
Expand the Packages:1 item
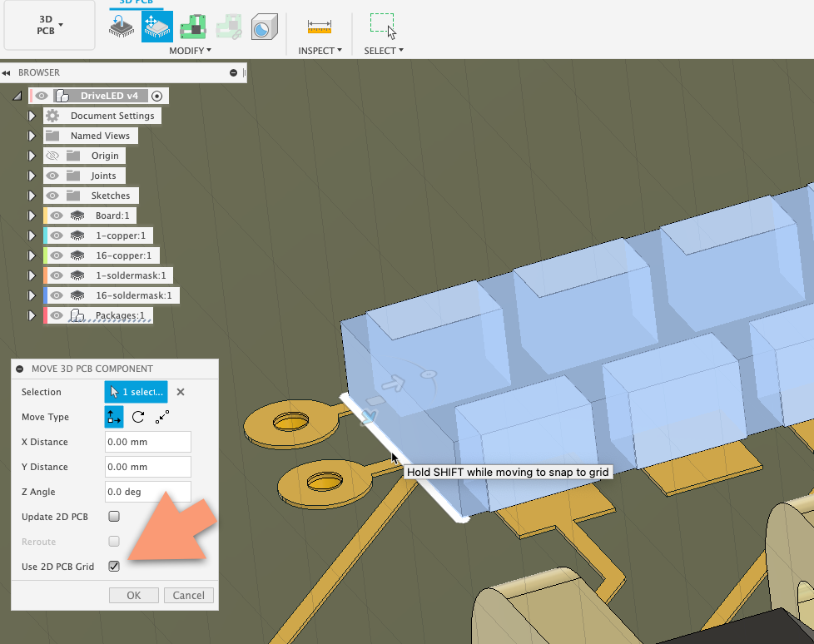[x=32, y=315]
